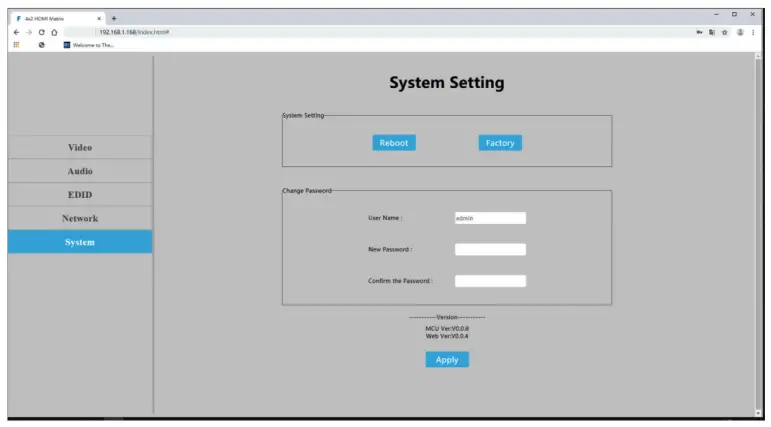The image size is (771, 427).
Task: Click the Reboot button
Action: [x=394, y=143]
